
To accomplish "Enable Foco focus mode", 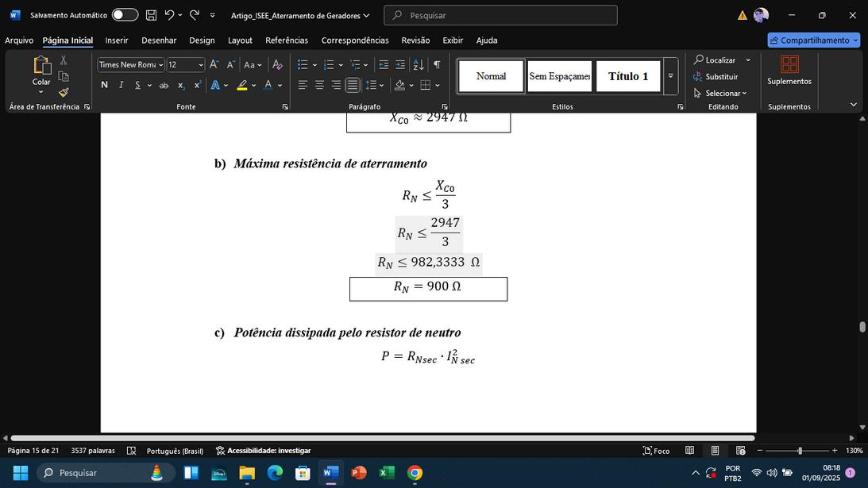I will [656, 451].
